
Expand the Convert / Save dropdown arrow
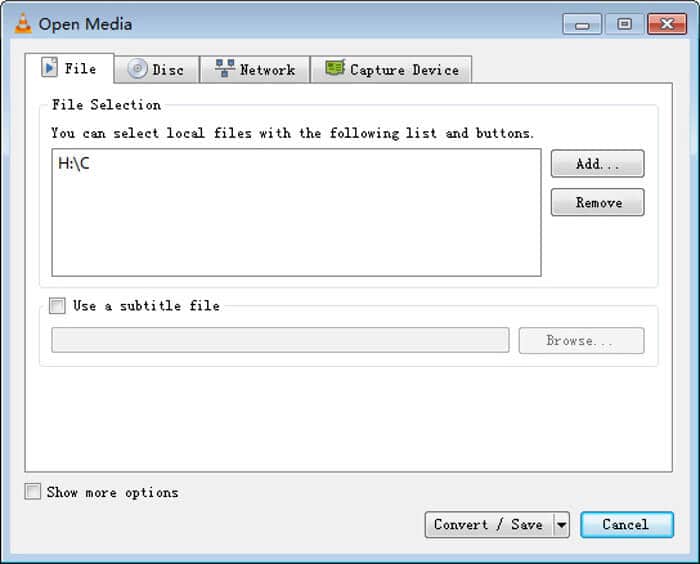tap(561, 525)
